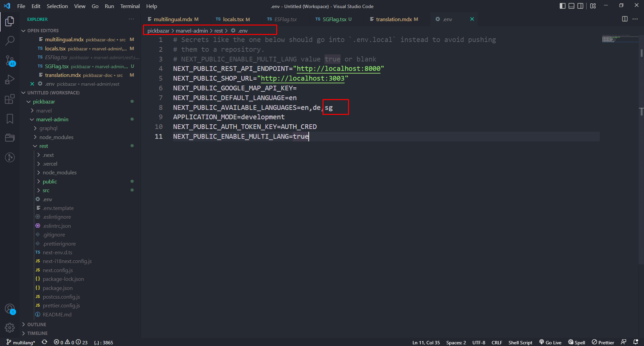Open README.md file

(x=57, y=315)
